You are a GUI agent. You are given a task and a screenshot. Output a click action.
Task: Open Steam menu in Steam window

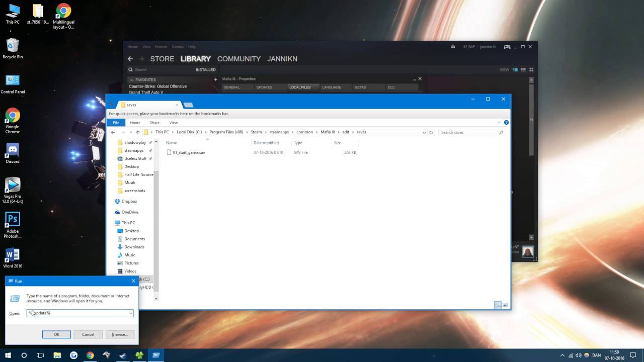[132, 47]
